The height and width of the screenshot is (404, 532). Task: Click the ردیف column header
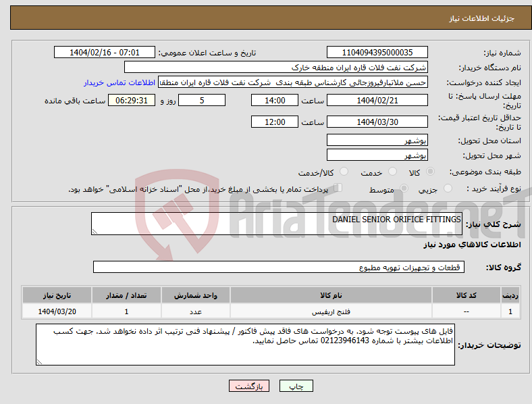(510, 295)
